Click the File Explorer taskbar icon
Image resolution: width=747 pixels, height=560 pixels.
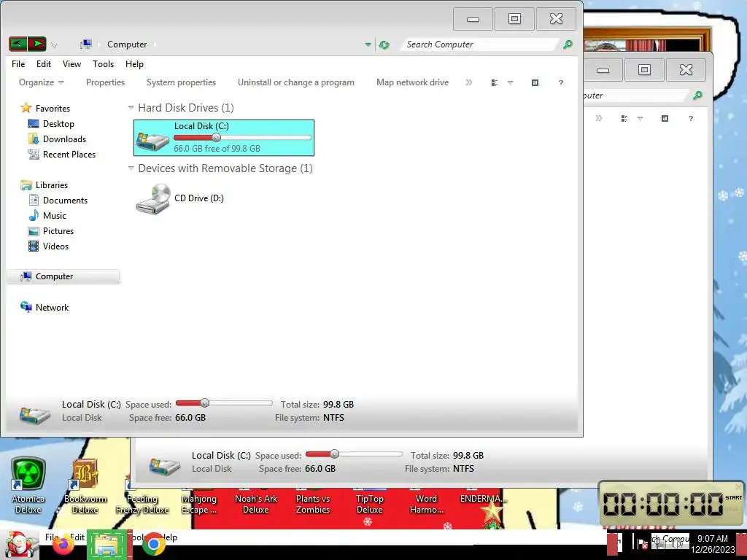[x=107, y=544]
